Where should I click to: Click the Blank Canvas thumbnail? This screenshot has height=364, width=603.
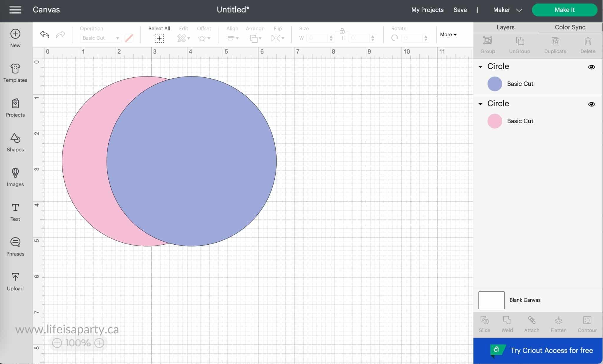(x=491, y=300)
